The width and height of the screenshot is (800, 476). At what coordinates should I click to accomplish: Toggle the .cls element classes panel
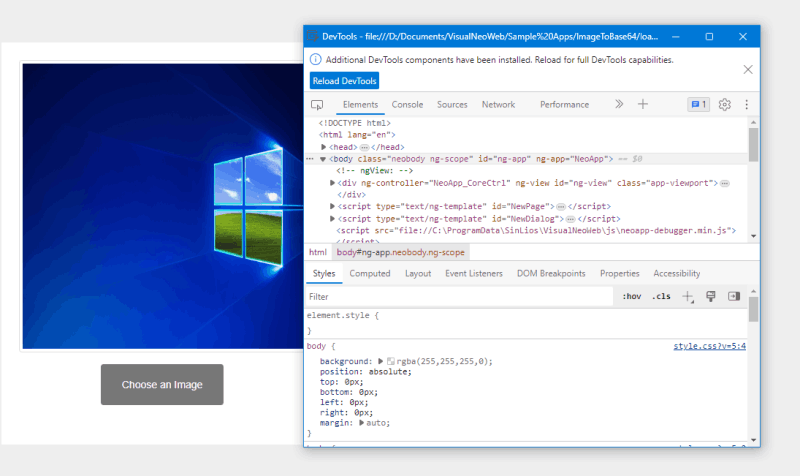[x=661, y=296]
